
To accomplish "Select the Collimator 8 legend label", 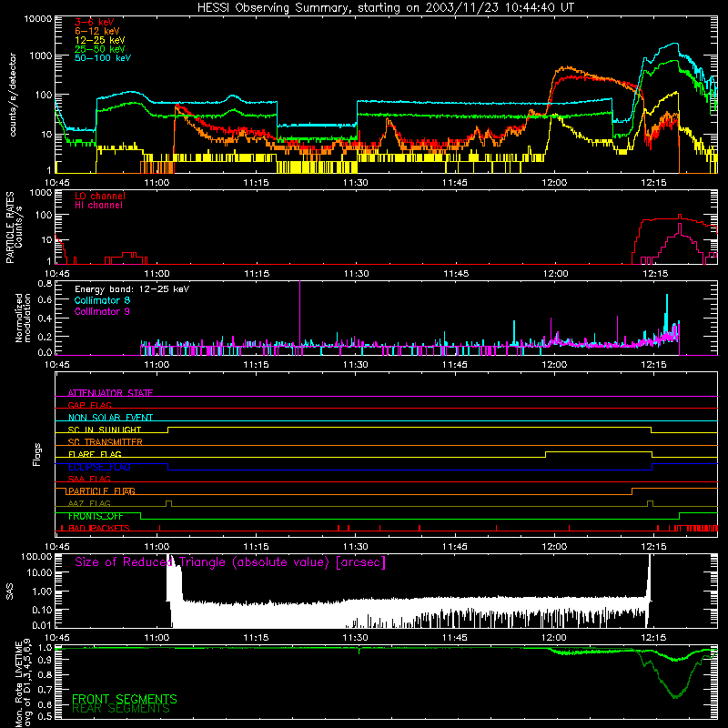I will tap(102, 300).
